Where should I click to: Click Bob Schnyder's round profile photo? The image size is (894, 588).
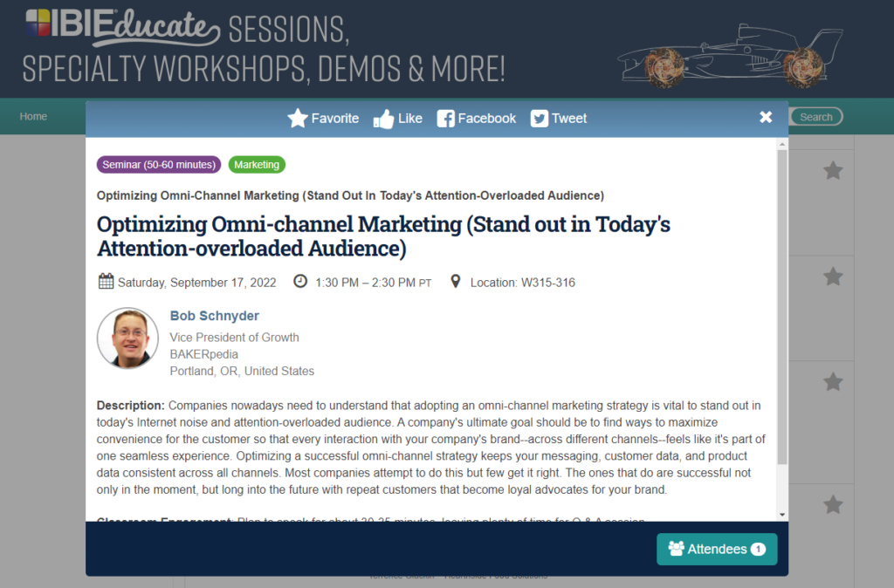tap(127, 338)
